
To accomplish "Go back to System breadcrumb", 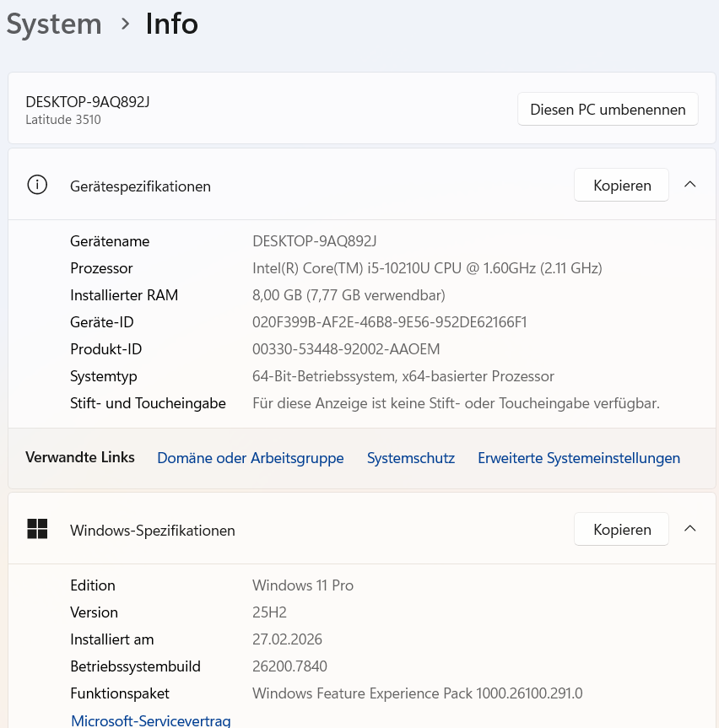I will (54, 24).
